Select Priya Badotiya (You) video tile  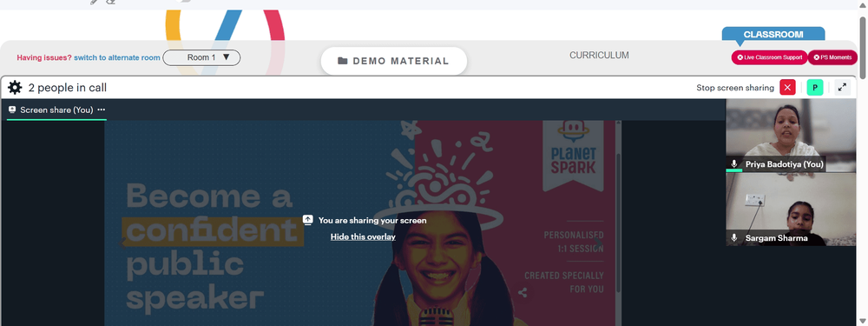[x=791, y=136]
